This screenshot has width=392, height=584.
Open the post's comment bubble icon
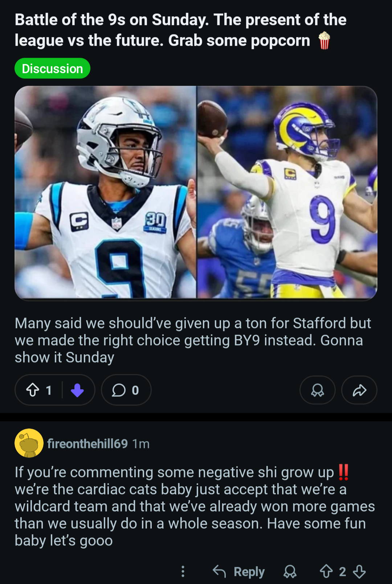(x=119, y=390)
